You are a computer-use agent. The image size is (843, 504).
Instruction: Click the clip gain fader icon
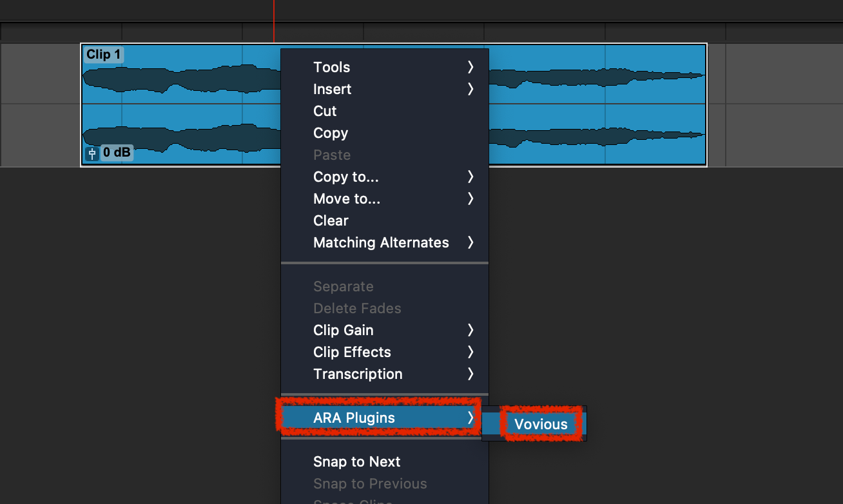(92, 153)
